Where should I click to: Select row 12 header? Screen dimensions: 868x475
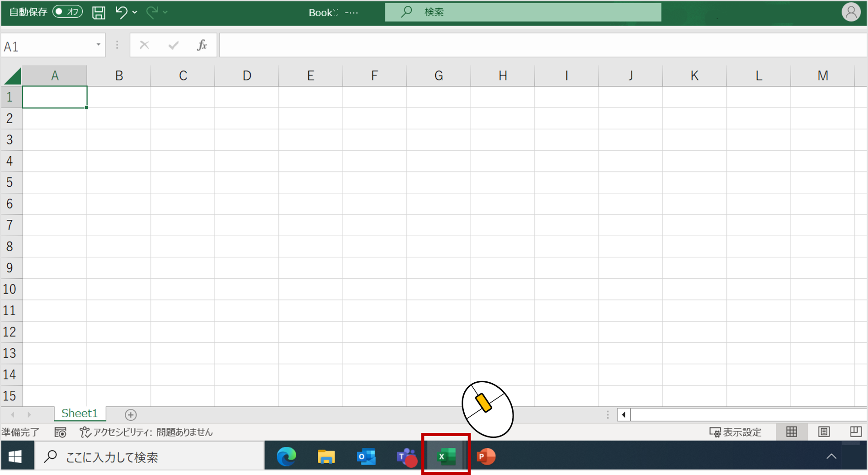[x=11, y=332]
